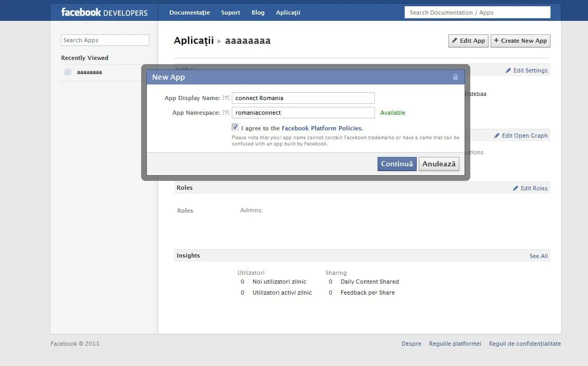Click the Continuă button

point(397,164)
